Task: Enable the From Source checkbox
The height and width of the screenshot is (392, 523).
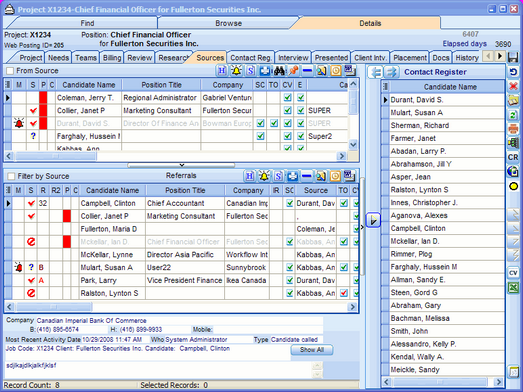Action: (x=10, y=71)
